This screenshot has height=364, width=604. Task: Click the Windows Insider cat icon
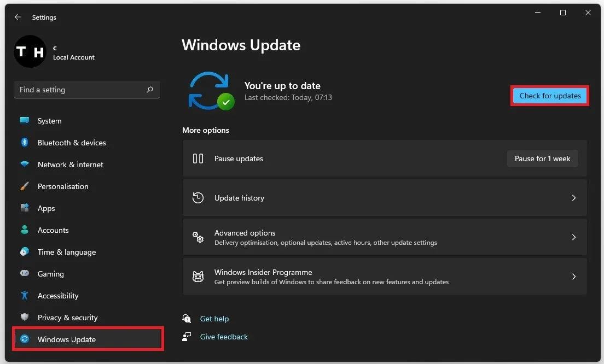[198, 276]
